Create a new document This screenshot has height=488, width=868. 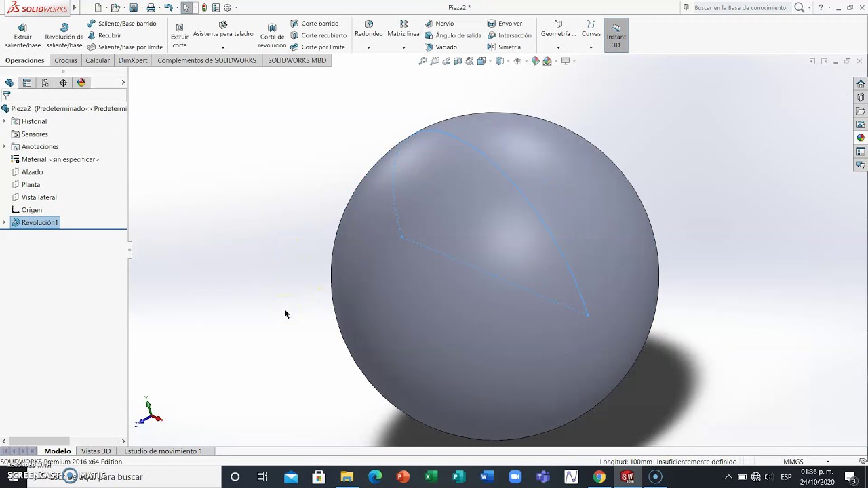98,7
